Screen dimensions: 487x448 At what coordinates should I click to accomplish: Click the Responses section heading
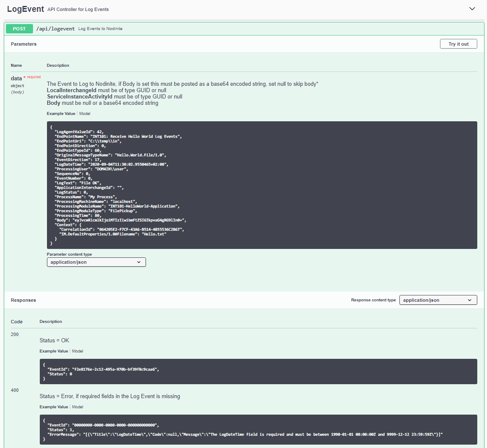[x=23, y=300]
